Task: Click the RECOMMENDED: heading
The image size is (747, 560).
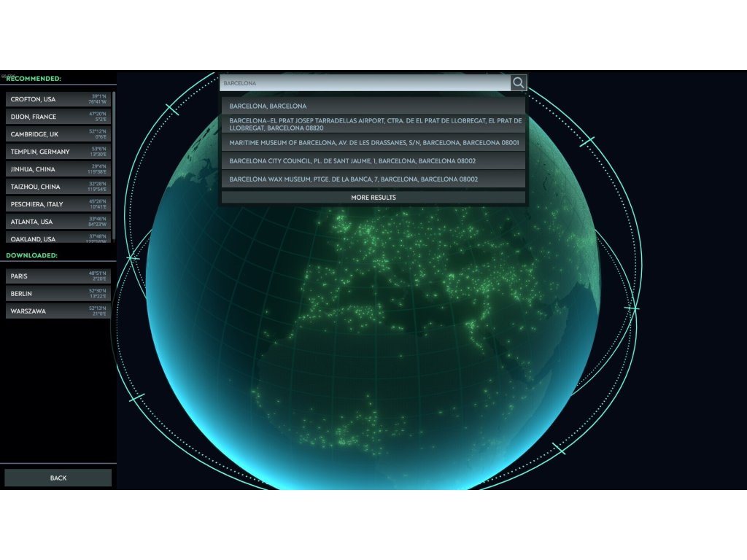Action: (34, 79)
